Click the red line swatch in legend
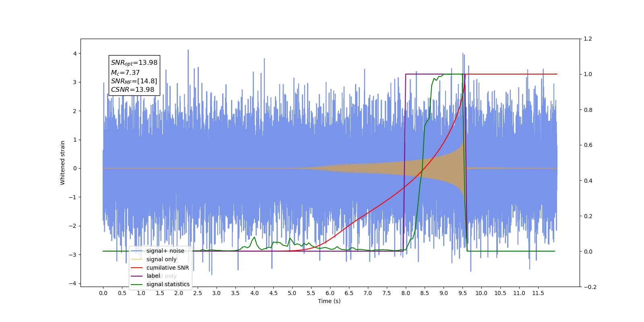The image size is (644, 322). pyautogui.click(x=137, y=268)
